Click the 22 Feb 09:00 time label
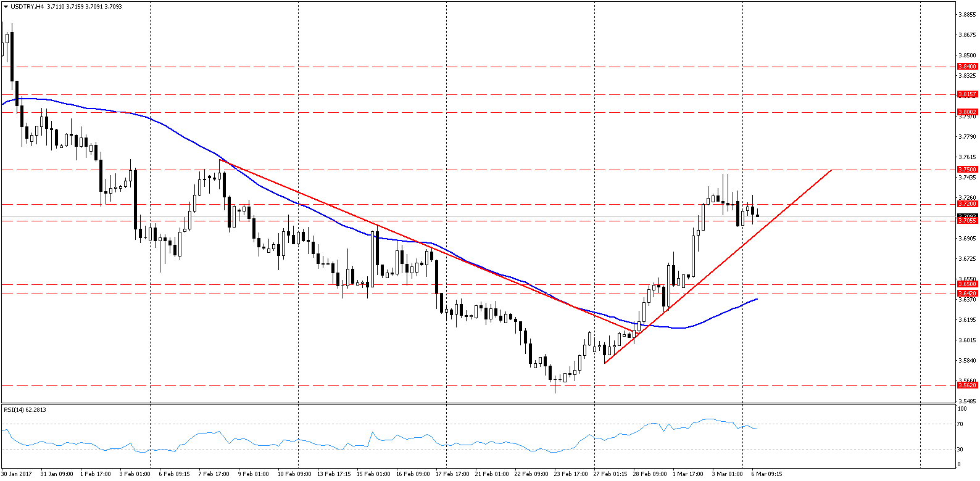 tap(531, 474)
